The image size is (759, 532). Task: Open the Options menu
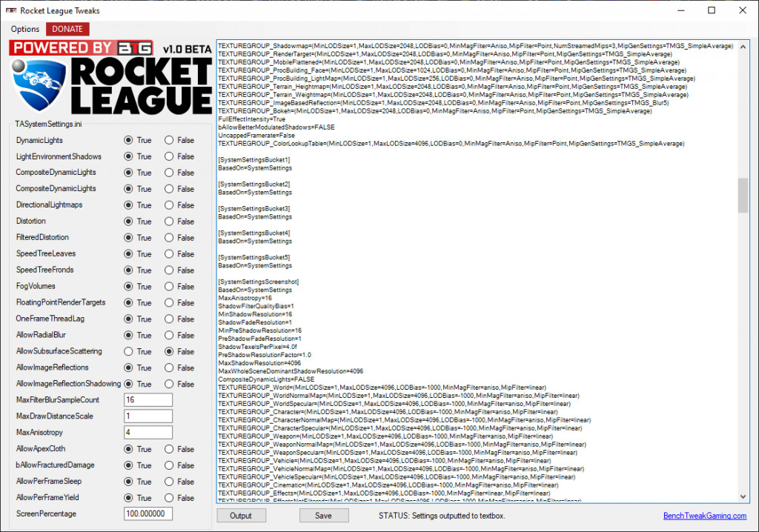[x=25, y=29]
